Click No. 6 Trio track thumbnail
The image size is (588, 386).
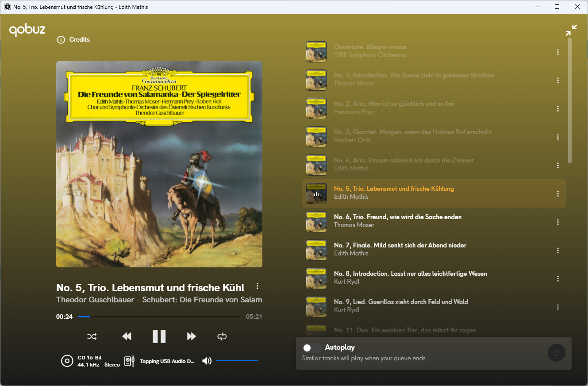tap(316, 222)
